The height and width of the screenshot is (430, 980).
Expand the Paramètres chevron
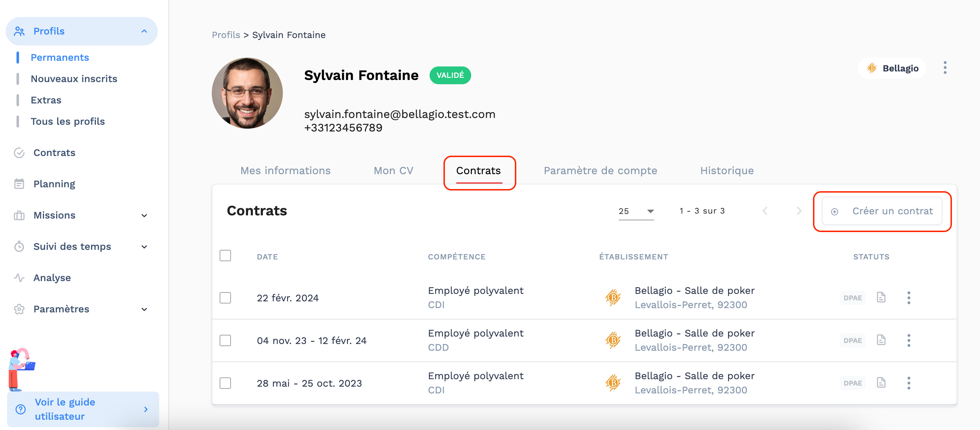(144, 309)
